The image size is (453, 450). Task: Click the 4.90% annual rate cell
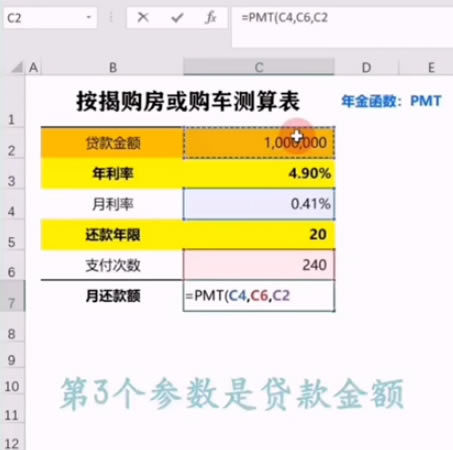259,173
